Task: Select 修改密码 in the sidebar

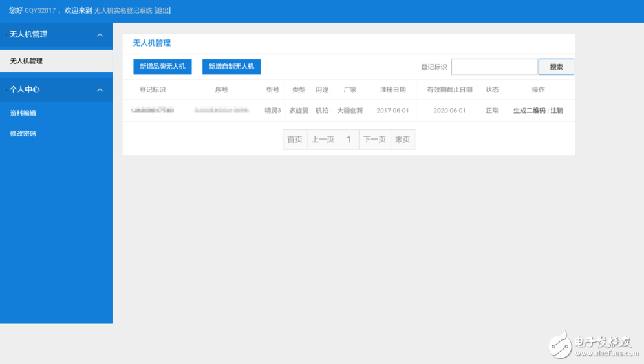Action: (x=23, y=134)
